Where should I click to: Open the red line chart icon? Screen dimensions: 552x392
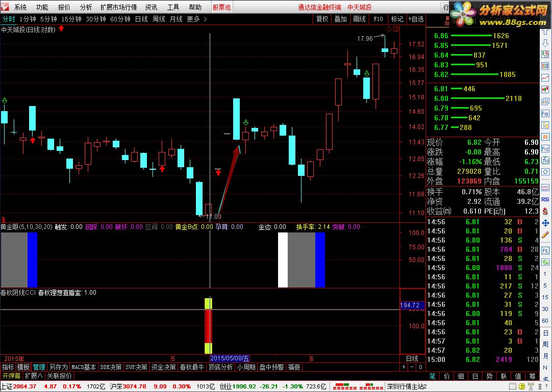545,77
